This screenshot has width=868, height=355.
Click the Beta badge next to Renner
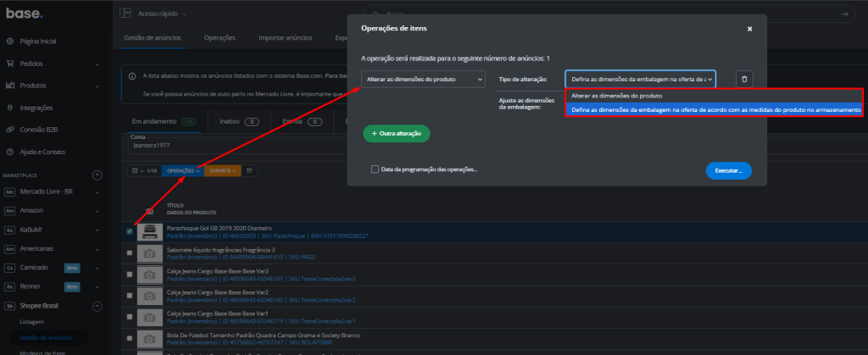[72, 287]
